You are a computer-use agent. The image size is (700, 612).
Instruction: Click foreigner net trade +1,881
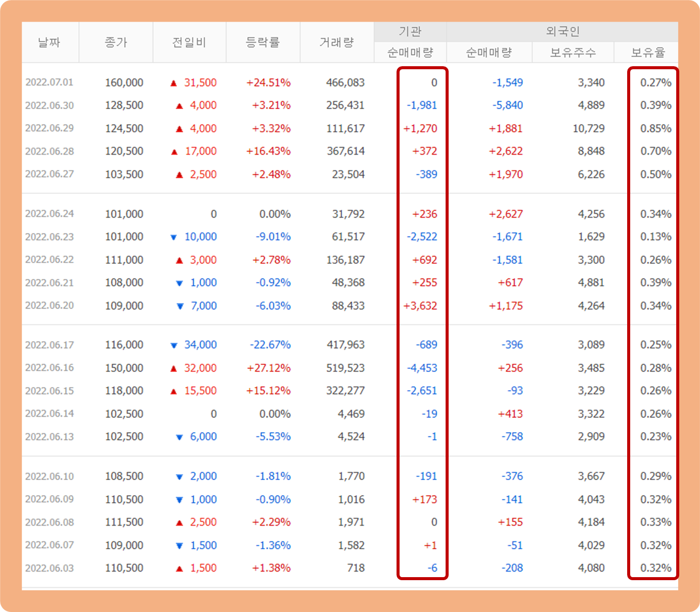point(506,128)
